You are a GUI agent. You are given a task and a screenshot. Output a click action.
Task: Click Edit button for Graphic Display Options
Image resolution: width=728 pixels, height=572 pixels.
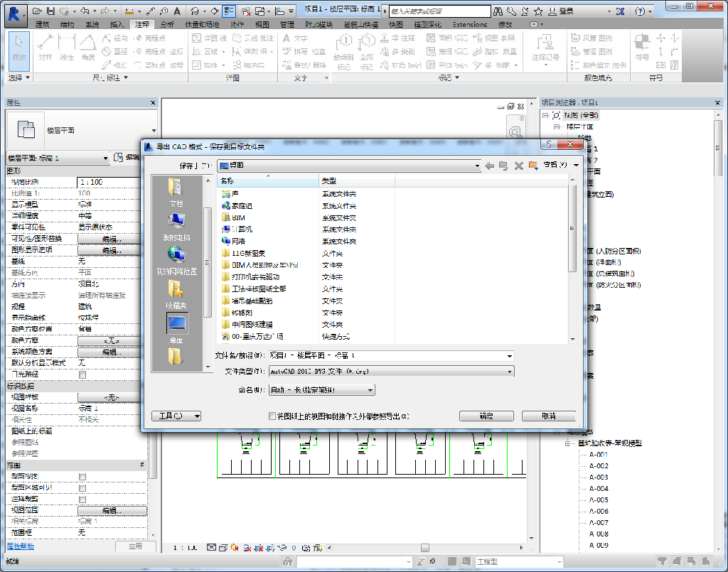pos(109,251)
